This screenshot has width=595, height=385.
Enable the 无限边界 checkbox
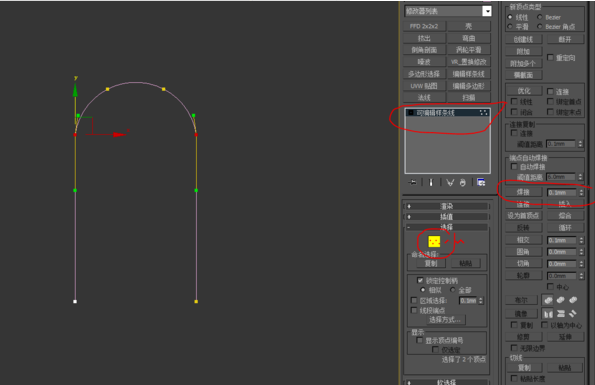514,348
